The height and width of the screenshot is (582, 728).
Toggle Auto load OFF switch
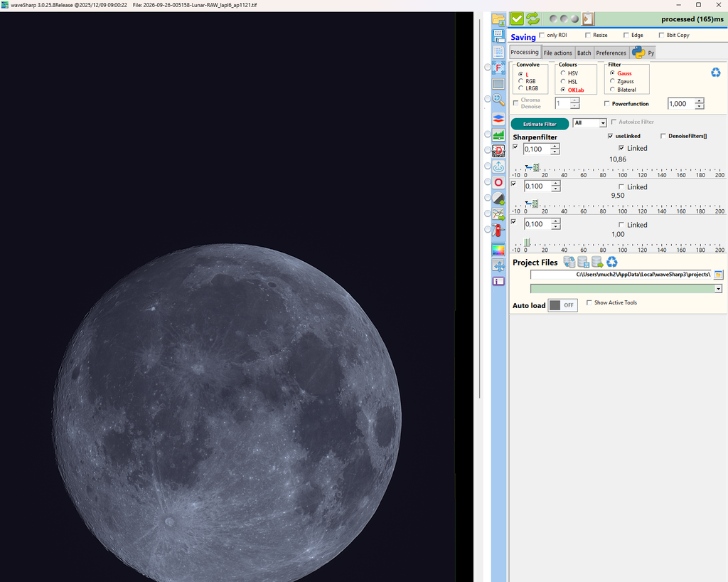click(x=563, y=305)
